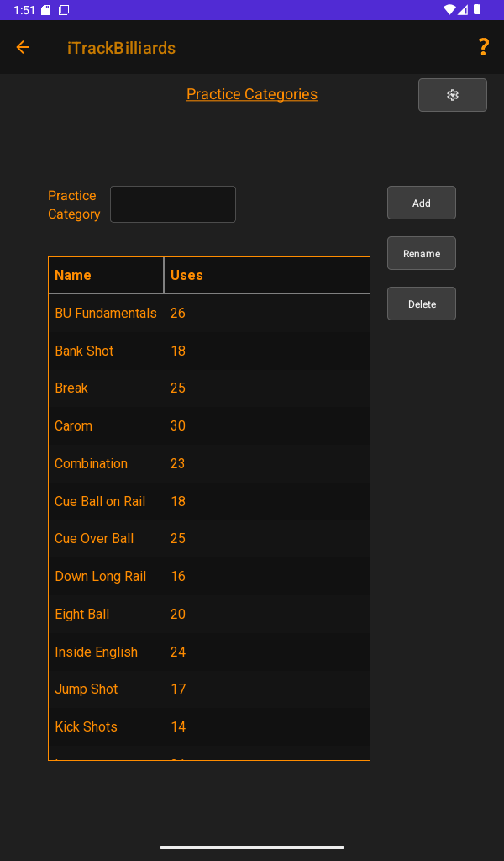
Task: Open the Practice Categories heading link
Action: pos(251,94)
